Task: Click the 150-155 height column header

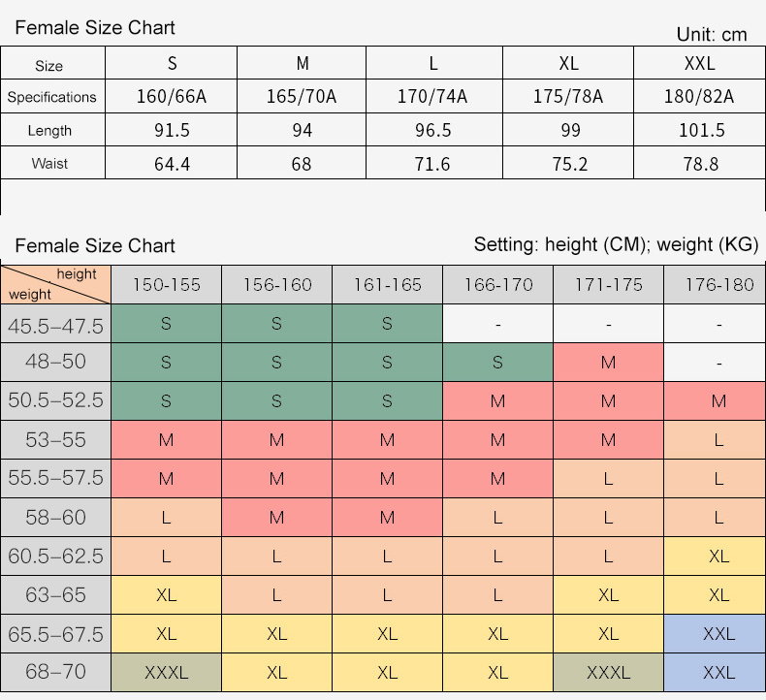Action: [x=167, y=285]
